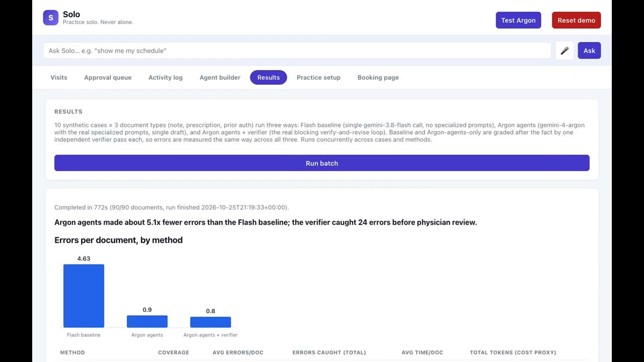Click the Flash baseline bar in chart
The width and height of the screenshot is (644, 362).
pos(84,296)
